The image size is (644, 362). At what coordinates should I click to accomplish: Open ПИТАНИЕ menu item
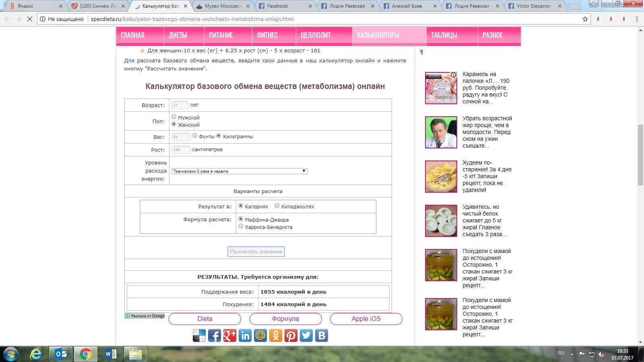pyautogui.click(x=228, y=35)
